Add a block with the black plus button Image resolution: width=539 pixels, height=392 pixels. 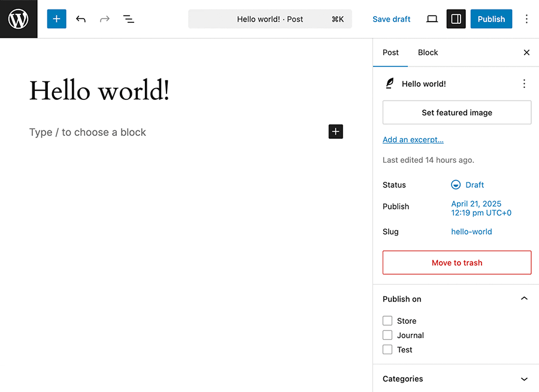tap(335, 132)
